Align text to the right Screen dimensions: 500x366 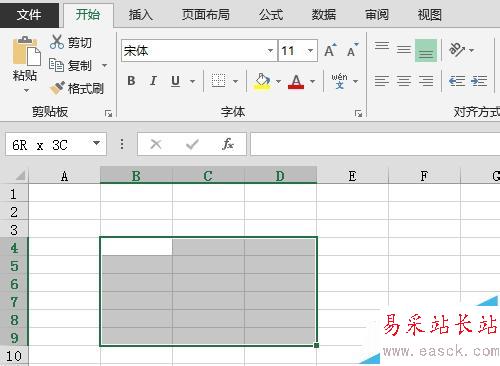tap(426, 81)
